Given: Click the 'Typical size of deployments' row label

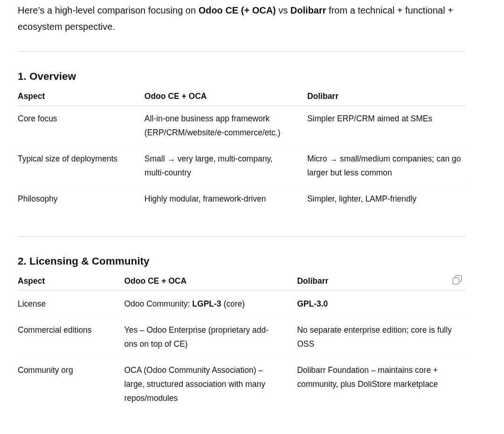Looking at the screenshot, I should tap(68, 159).
